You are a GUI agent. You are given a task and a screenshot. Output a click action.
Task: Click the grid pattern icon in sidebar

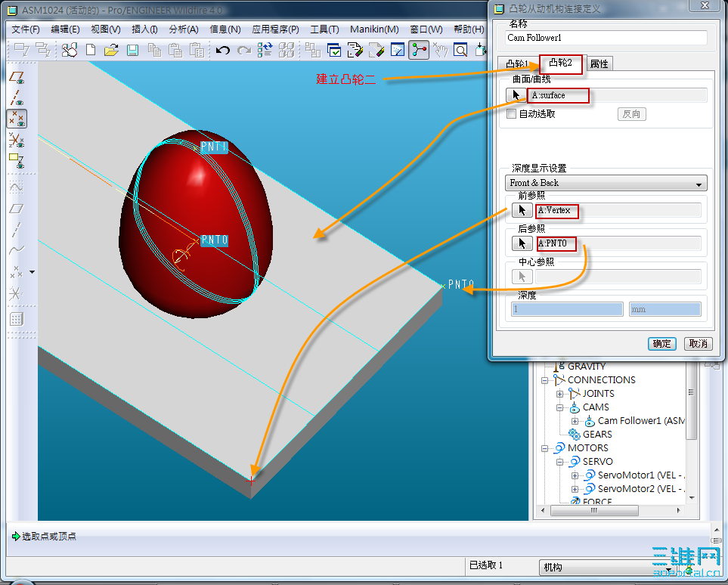tap(17, 320)
